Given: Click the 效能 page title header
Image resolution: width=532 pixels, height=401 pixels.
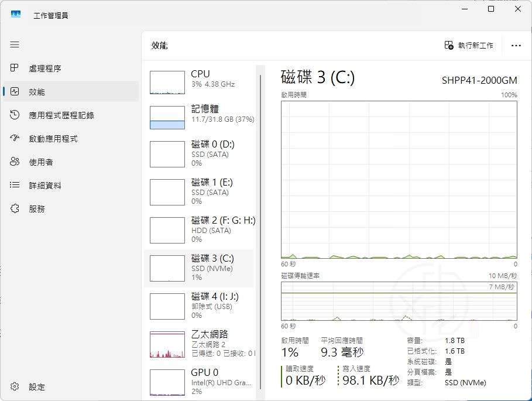Looking at the screenshot, I should point(159,46).
